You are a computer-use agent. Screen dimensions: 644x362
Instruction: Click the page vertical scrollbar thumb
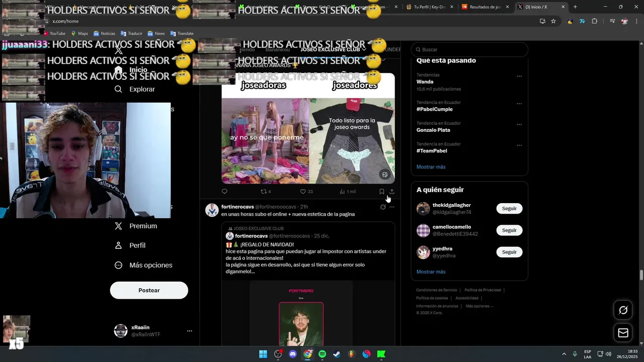[x=641, y=276]
